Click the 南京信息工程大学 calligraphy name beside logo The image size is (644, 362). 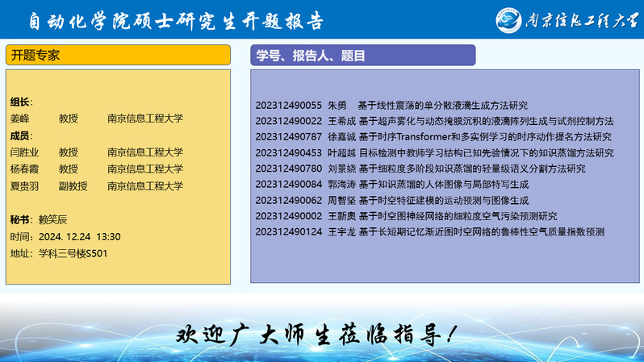582,20
